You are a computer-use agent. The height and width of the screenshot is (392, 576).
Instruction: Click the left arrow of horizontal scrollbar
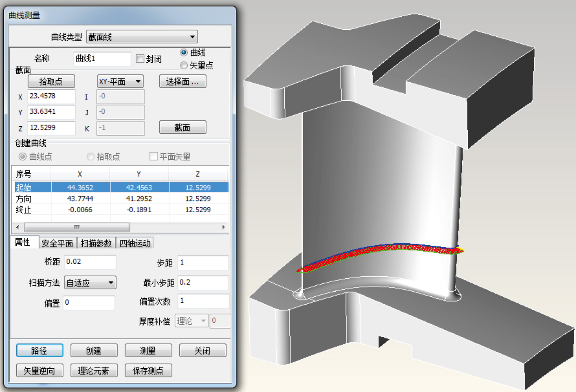tap(17, 227)
